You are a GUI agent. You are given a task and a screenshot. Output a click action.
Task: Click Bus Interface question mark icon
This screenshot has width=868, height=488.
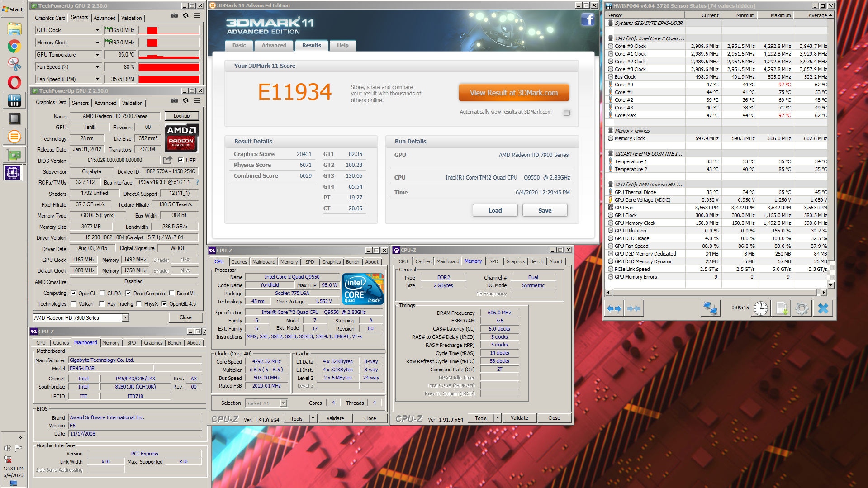(197, 182)
